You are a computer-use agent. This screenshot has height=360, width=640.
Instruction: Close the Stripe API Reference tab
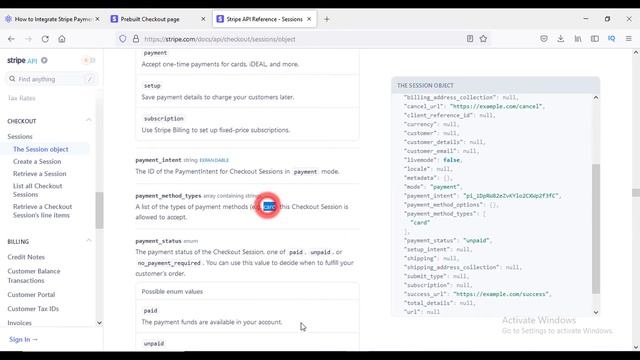[x=309, y=19]
